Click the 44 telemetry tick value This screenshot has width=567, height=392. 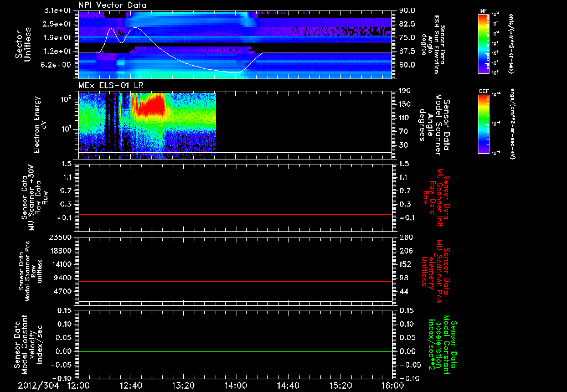[x=404, y=291]
